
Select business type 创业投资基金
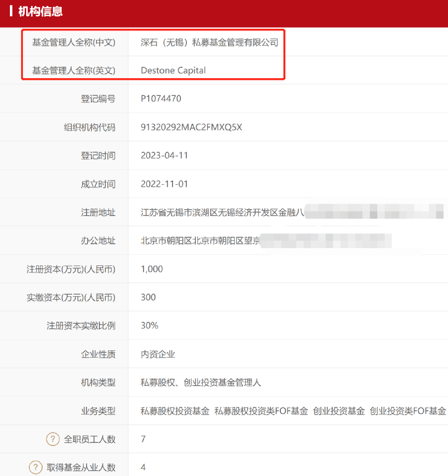tap(339, 411)
